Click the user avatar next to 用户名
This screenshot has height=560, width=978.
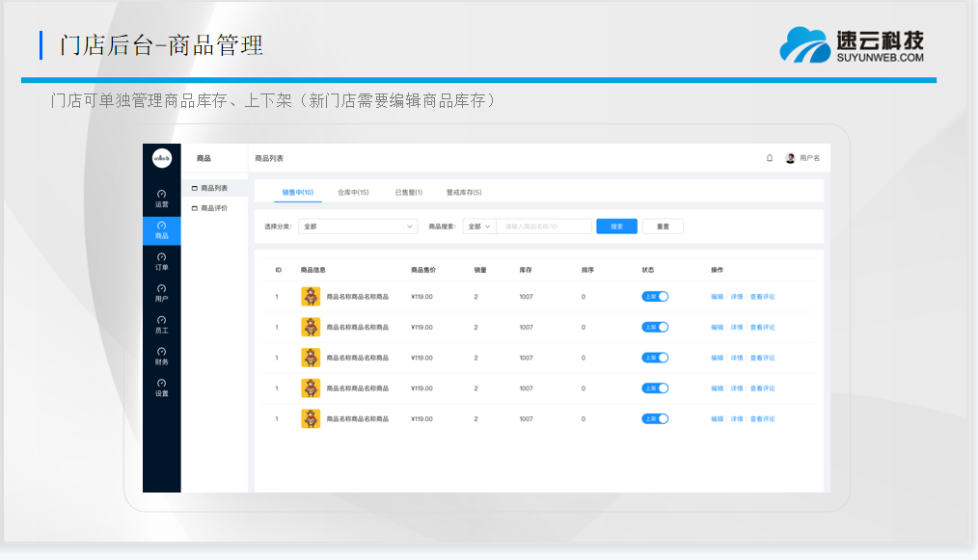[790, 158]
